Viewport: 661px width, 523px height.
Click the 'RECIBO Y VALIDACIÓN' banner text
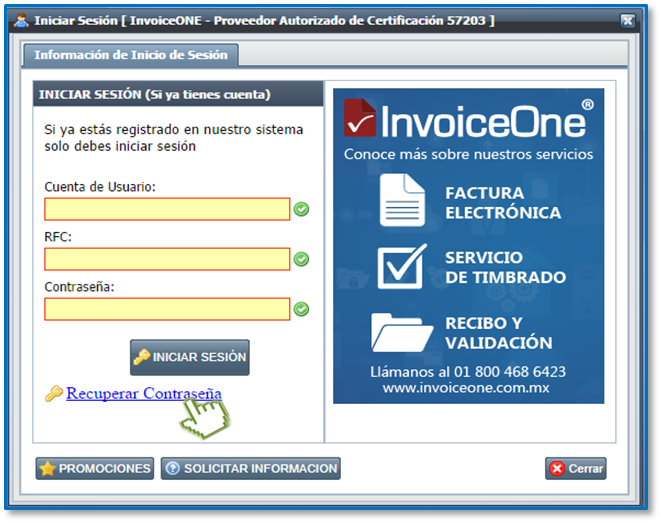point(499,333)
